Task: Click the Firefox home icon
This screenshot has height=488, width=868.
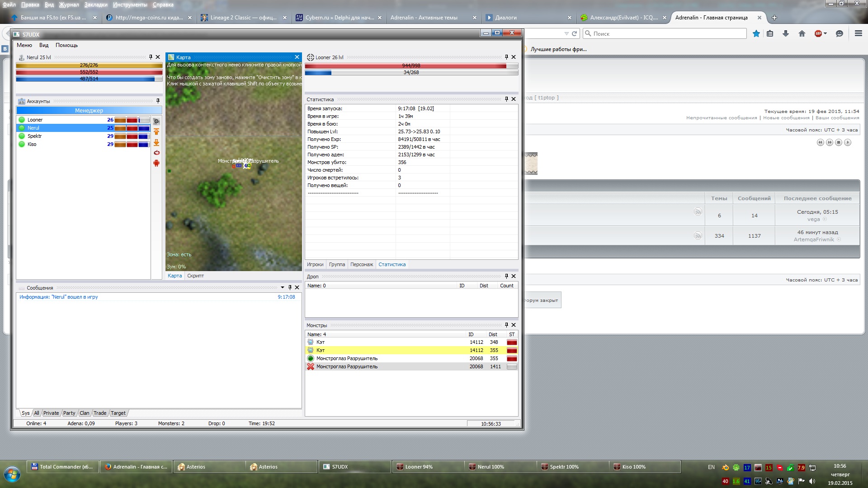Action: tap(802, 33)
